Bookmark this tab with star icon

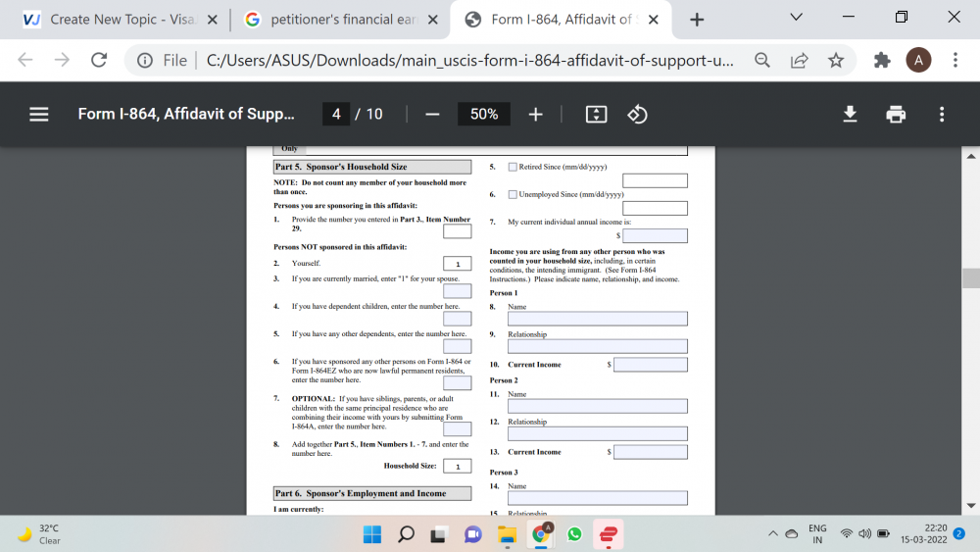pyautogui.click(x=836, y=60)
